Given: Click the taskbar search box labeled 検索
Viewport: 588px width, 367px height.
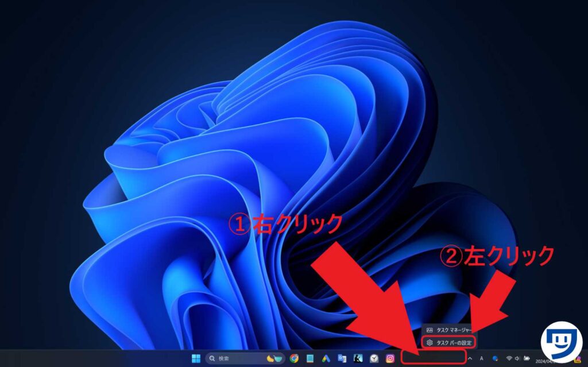Looking at the screenshot, I should click(245, 359).
